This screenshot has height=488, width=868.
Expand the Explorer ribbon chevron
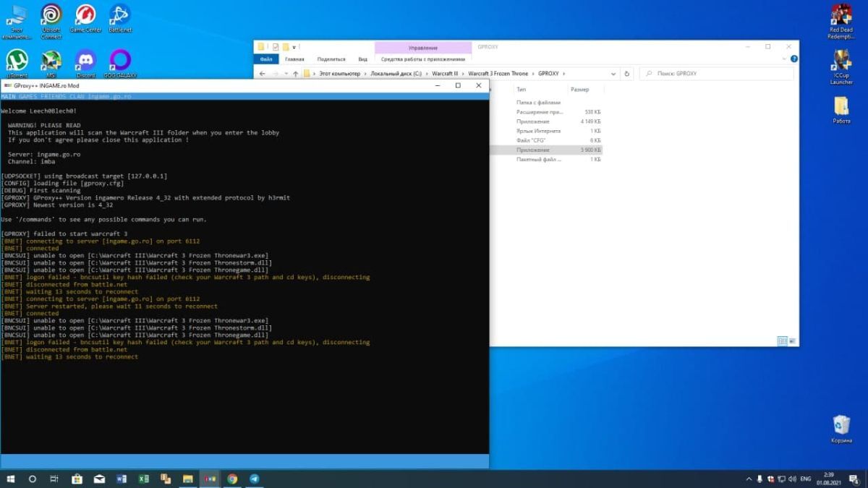[x=783, y=59]
